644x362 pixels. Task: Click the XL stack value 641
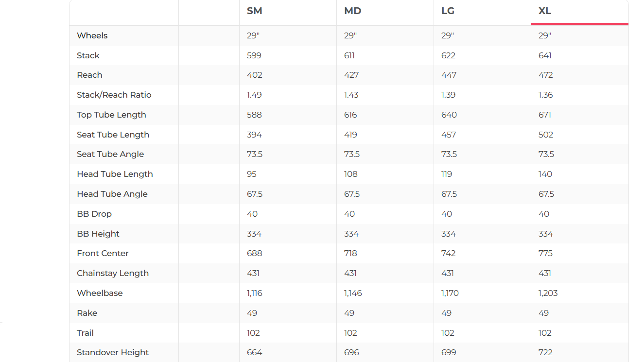tap(545, 56)
